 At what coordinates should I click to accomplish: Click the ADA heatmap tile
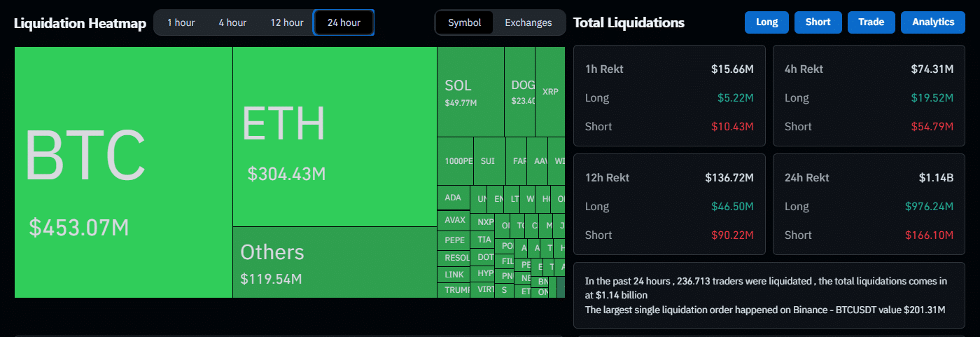[453, 198]
